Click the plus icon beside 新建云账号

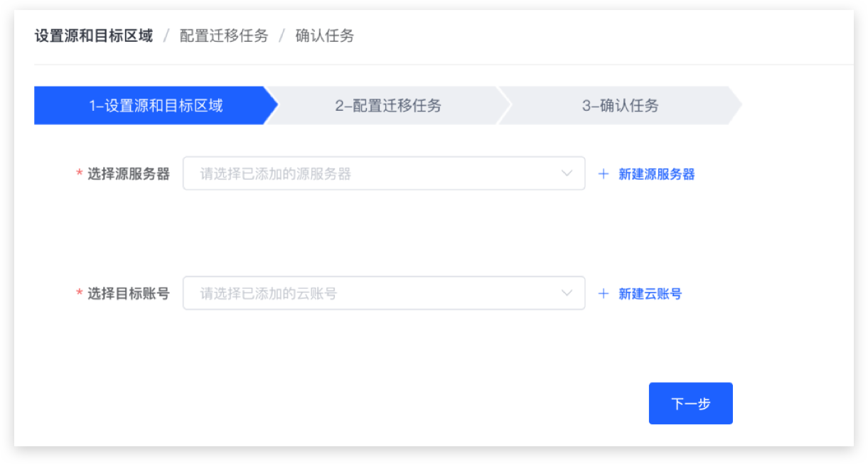pos(604,293)
